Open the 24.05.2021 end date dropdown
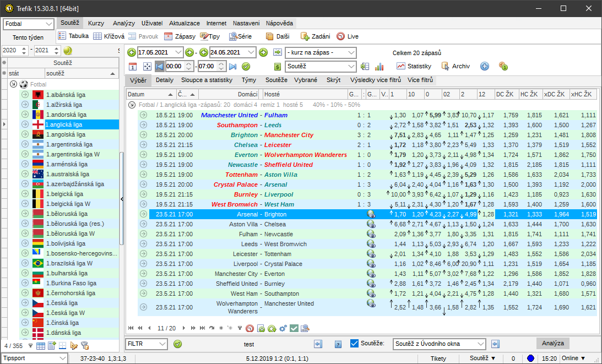Image resolution: width=602 pixels, height=364 pixels. [x=251, y=52]
